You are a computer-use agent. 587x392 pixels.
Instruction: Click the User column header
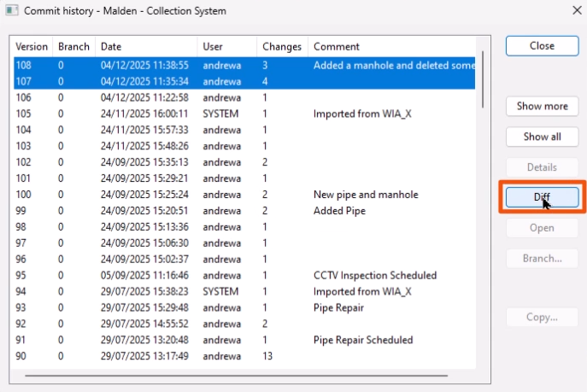tap(227, 47)
